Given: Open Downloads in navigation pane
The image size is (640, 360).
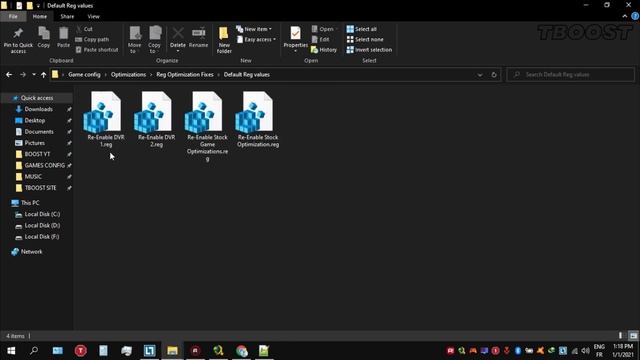Looking at the screenshot, I should click(x=38, y=109).
